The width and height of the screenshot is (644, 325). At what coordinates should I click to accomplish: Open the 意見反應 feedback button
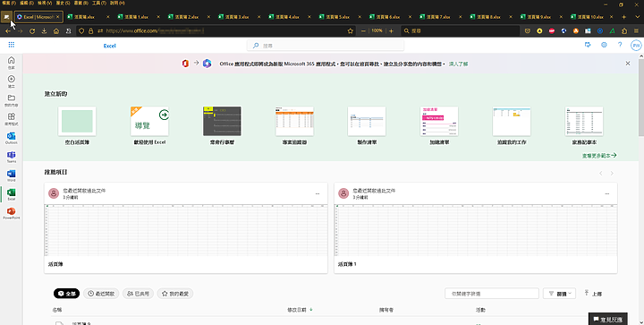coord(608,320)
